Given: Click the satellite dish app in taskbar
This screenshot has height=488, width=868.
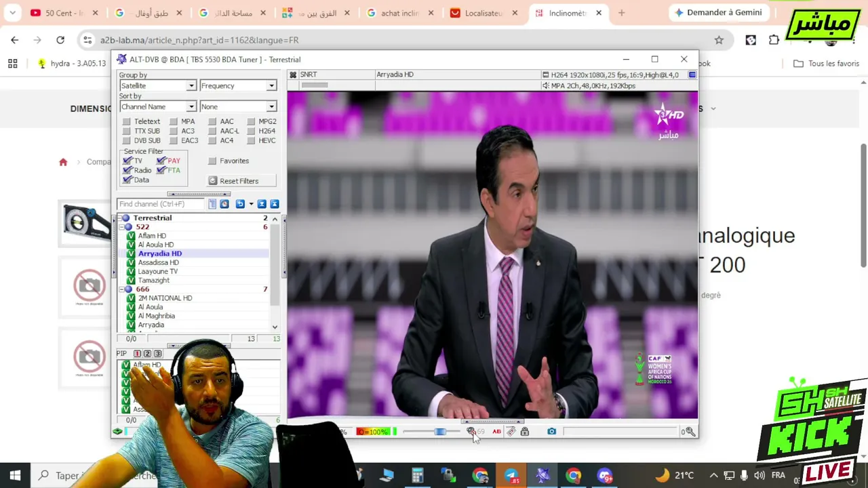Looking at the screenshot, I should (542, 475).
